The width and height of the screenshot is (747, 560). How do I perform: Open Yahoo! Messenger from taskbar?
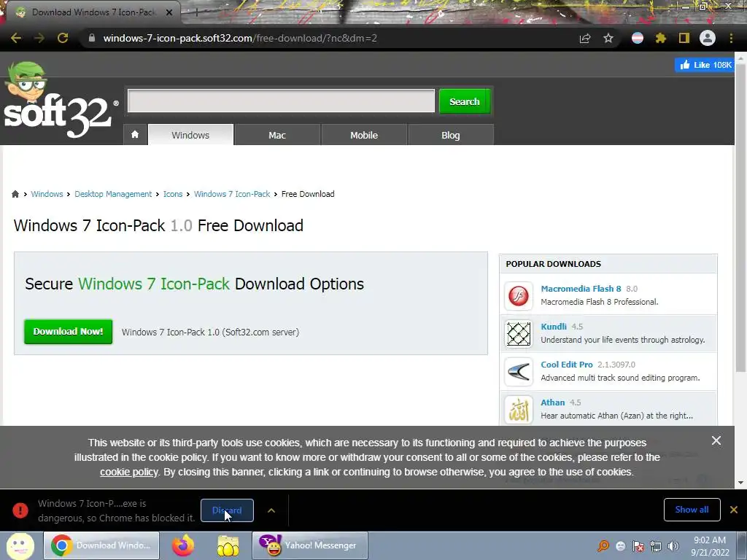click(309, 545)
